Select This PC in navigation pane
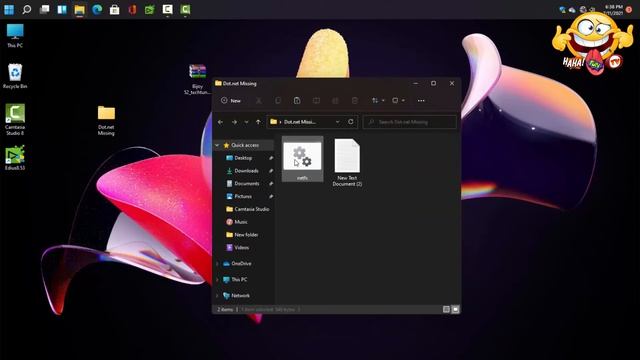 (239, 280)
